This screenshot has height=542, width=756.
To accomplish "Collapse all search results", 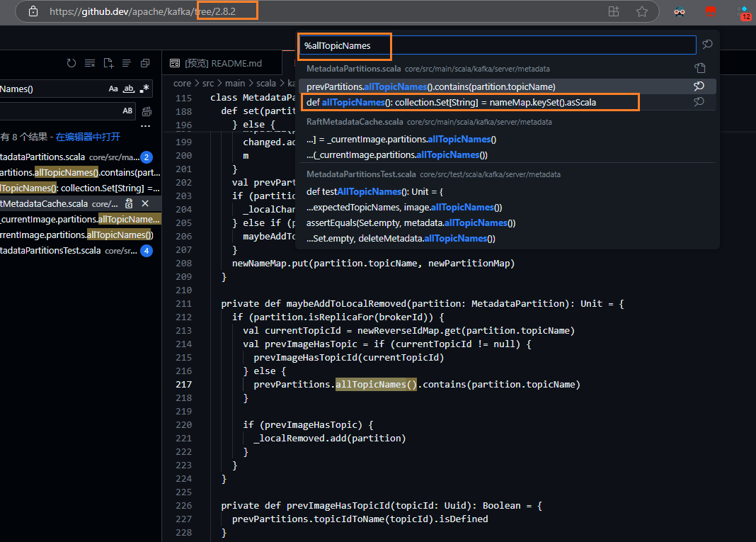I will click(x=145, y=63).
